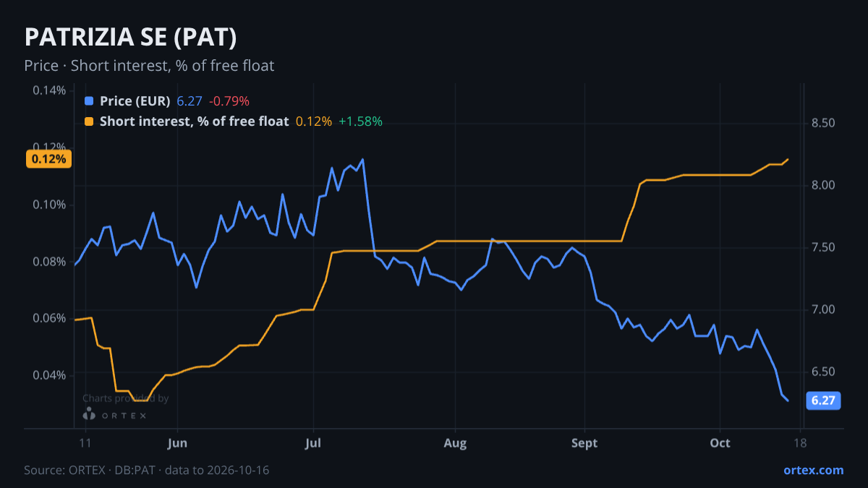Image resolution: width=868 pixels, height=488 pixels.
Task: Open the ortex.com link
Action: click(814, 470)
